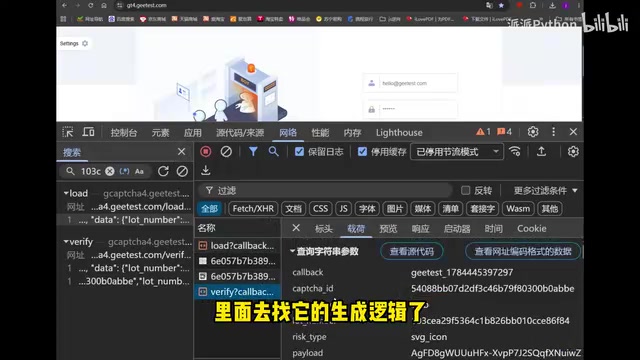Image resolution: width=640 pixels, height=360 pixels.
Task: Open the 已停用节流模式 throttling dropdown
Action: point(457,152)
